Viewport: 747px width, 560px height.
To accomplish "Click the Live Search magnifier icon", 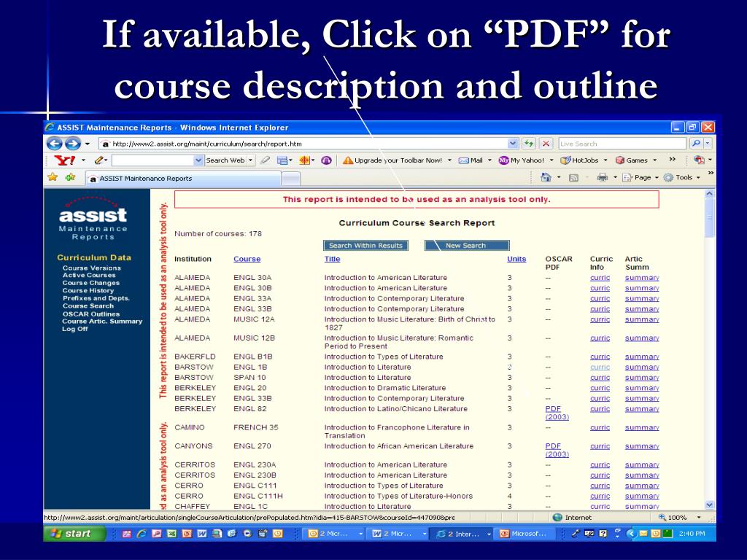I will pyautogui.click(x=696, y=144).
